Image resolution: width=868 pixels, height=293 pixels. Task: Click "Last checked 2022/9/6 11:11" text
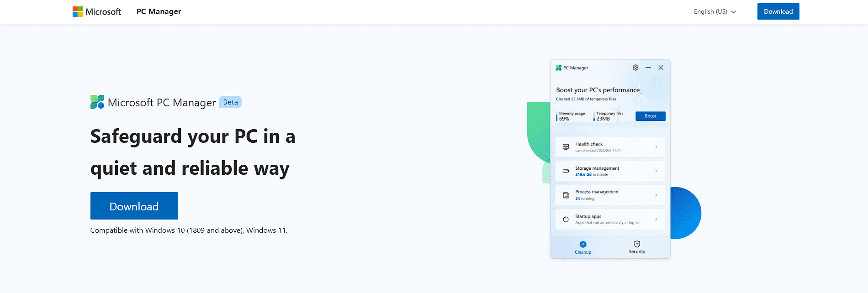click(598, 151)
